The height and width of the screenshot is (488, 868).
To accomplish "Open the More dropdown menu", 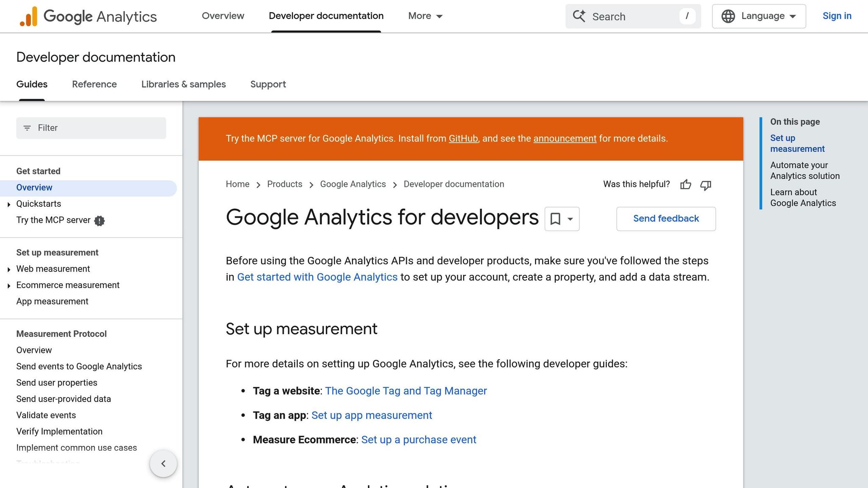I will click(425, 16).
